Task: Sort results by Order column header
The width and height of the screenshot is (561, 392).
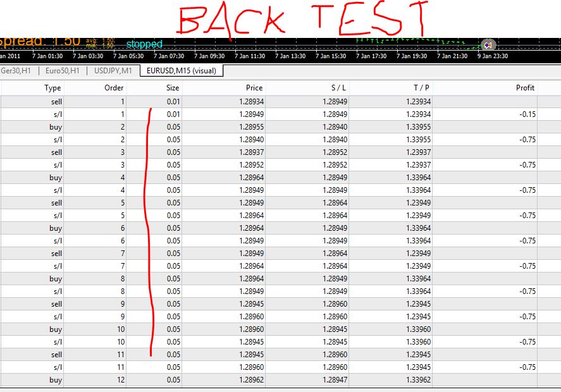Action: coord(114,88)
